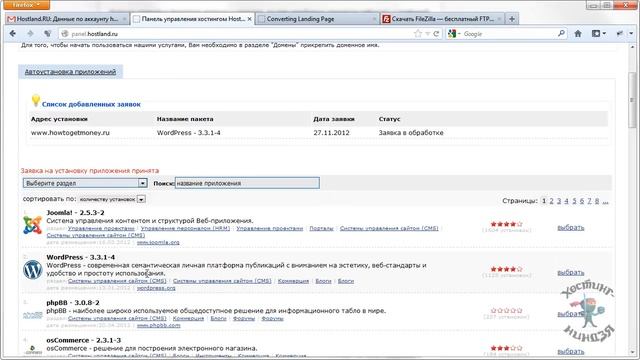This screenshot has width=640, height=360.
Task: Open Управление персоналом (HRM) category link
Action: [185, 229]
